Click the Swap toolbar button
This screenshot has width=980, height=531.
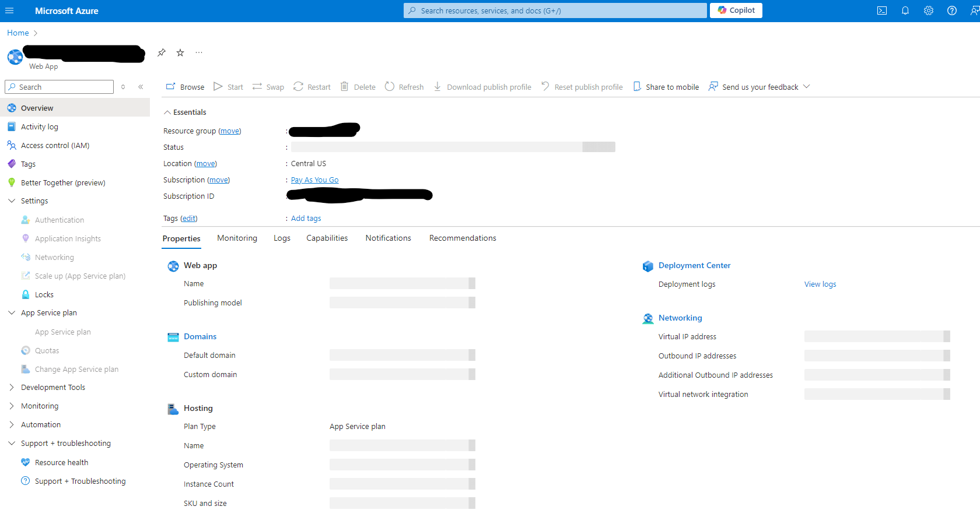[x=268, y=87]
